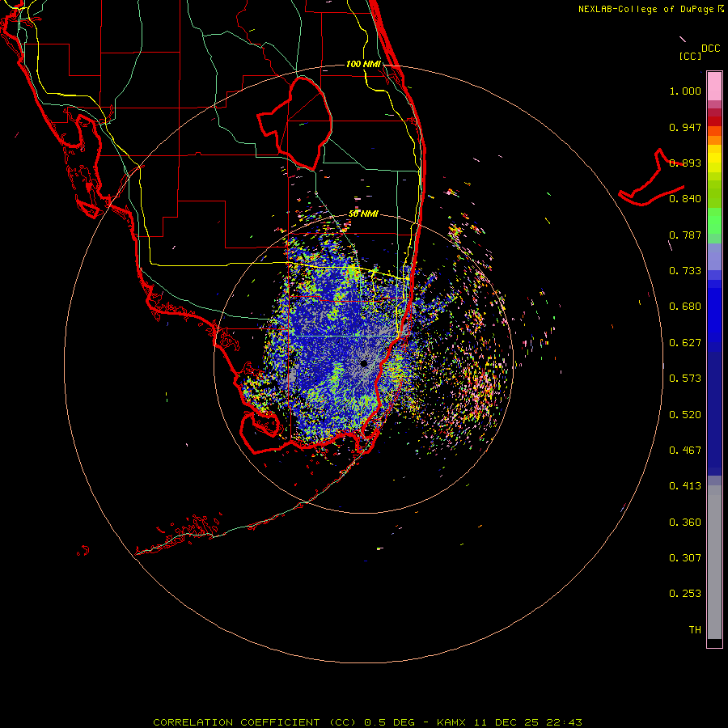Viewport: 728px width, 728px height.
Task: Click the 0.573 scale value
Action: [685, 379]
